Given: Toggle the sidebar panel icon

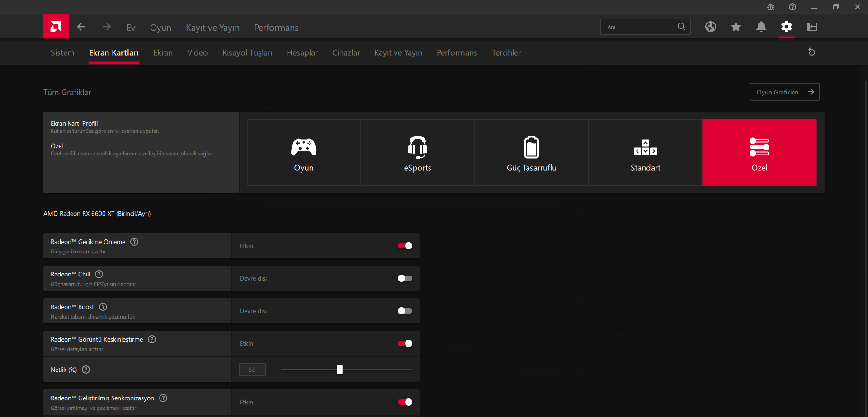Looking at the screenshot, I should pos(812,27).
